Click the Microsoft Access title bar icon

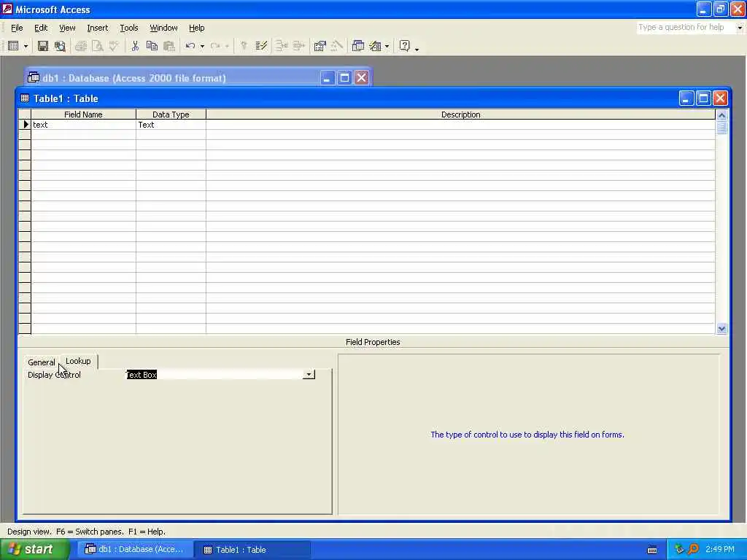pyautogui.click(x=7, y=9)
